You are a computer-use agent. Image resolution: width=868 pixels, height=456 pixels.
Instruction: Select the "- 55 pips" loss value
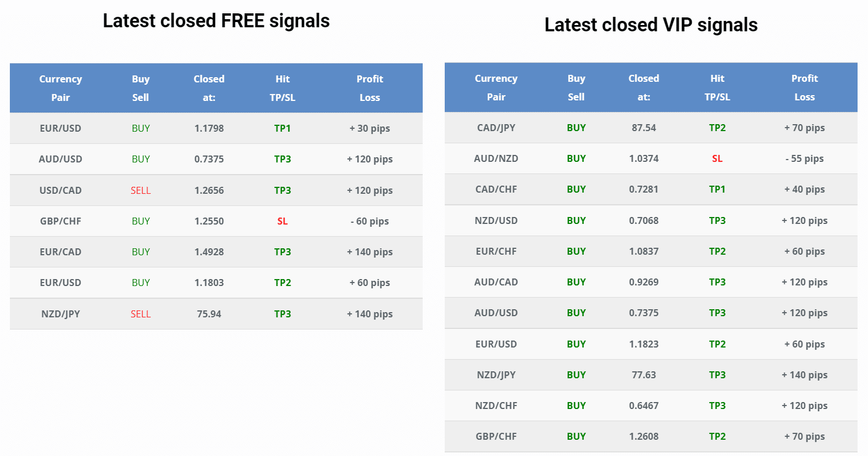(x=804, y=158)
